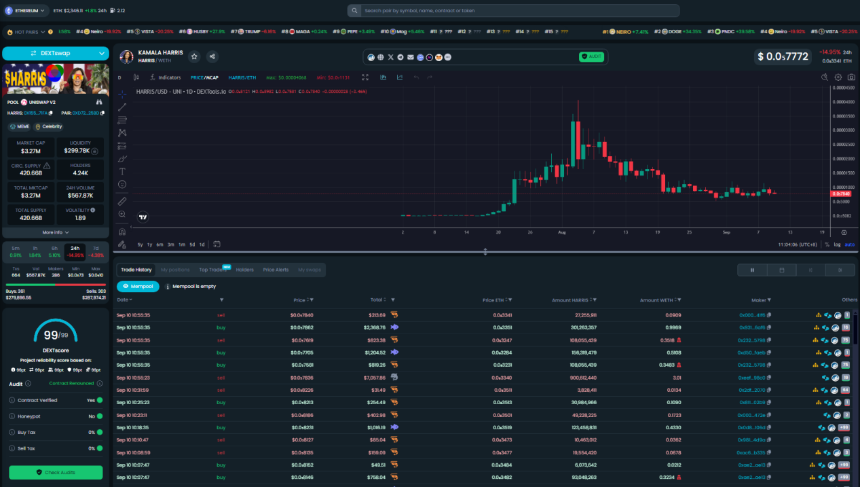The image size is (860, 487).
Task: Switch to the My positions tab
Action: coord(175,270)
